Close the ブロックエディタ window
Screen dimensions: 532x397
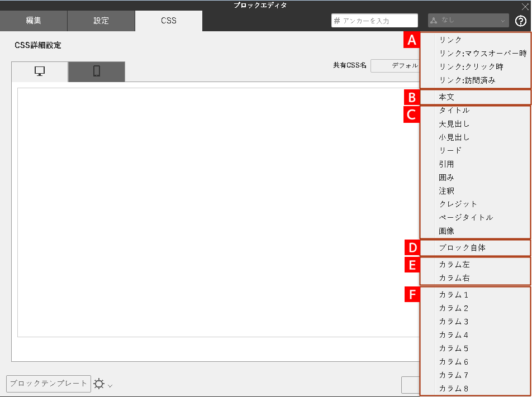click(525, 7)
